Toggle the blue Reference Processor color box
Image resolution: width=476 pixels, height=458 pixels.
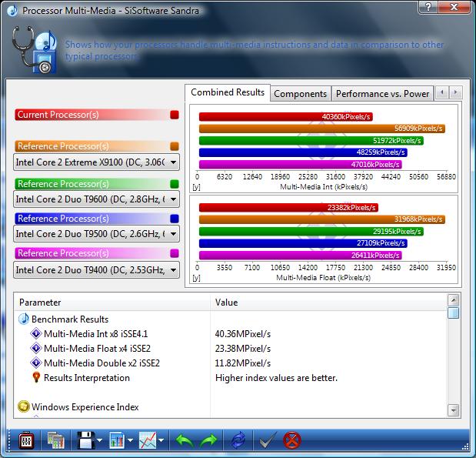(x=175, y=219)
